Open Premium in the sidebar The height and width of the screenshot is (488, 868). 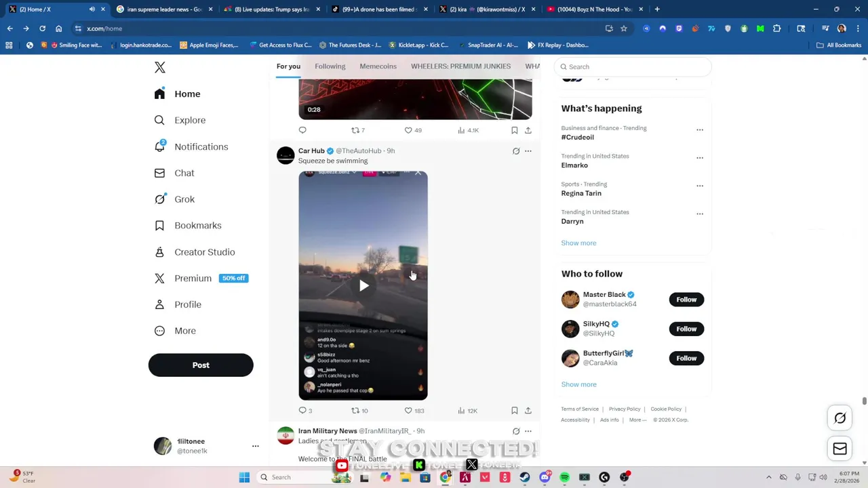[201, 278]
